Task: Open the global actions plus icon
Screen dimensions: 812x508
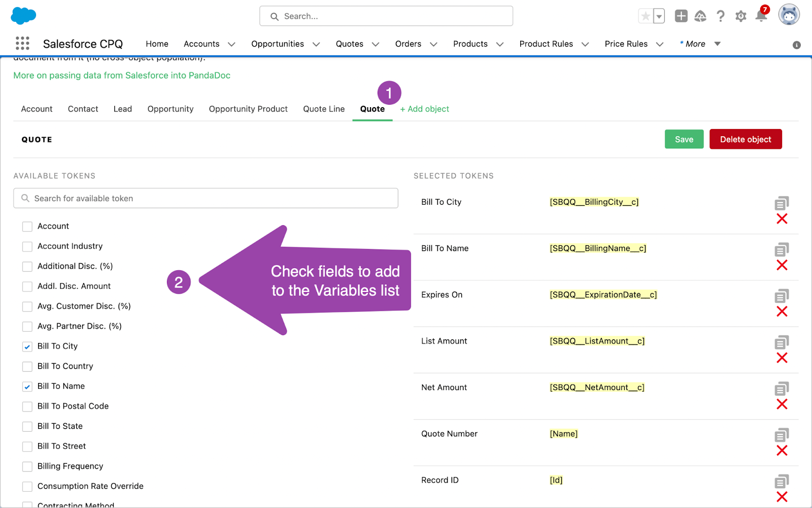Action: point(681,16)
